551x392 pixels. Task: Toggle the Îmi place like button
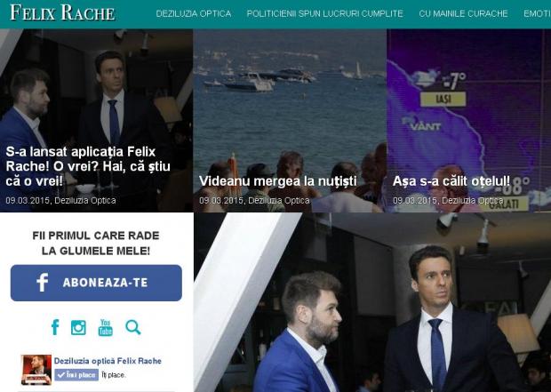[x=76, y=375]
